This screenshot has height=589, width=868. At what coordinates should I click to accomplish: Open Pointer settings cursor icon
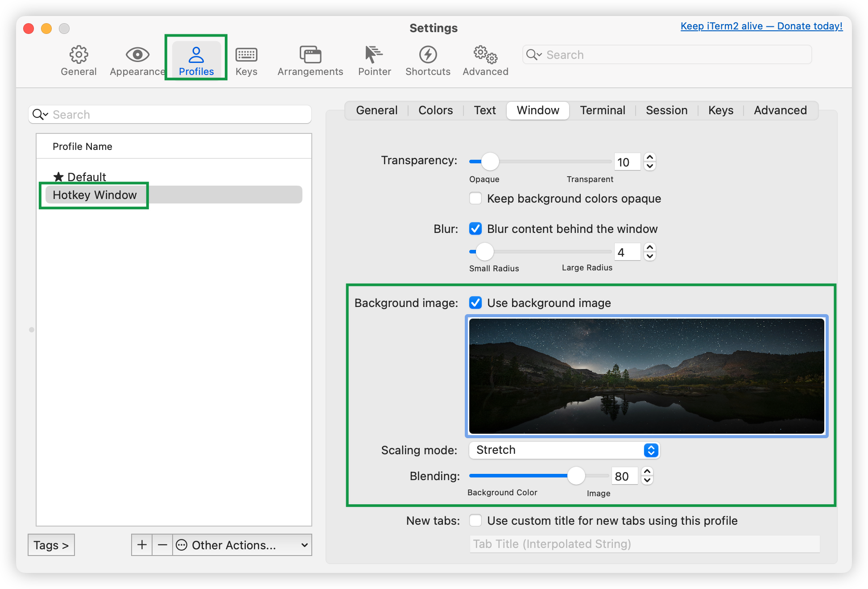[374, 55]
